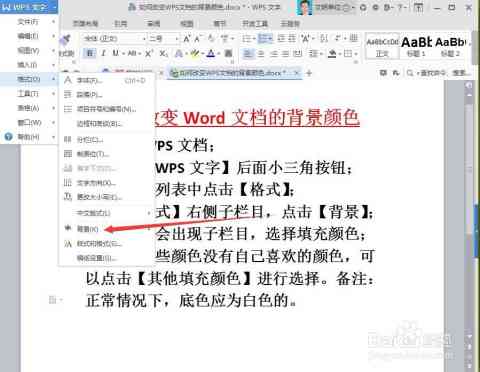Select the 正文 normal style

(x=382, y=47)
